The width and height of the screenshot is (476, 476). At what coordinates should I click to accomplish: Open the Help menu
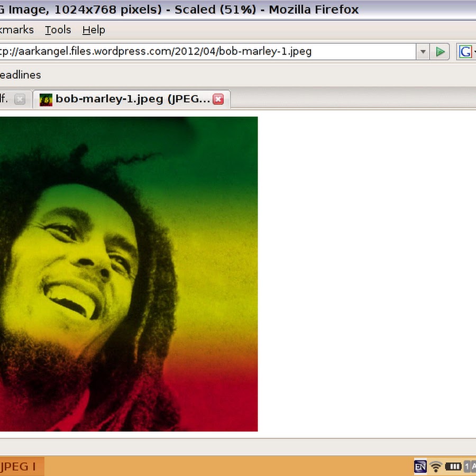point(94,30)
